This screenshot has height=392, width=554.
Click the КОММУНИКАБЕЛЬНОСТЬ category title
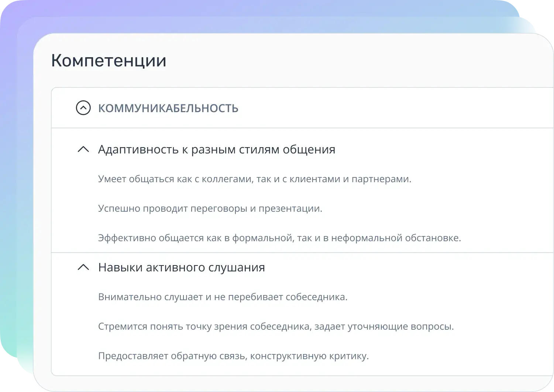pyautogui.click(x=168, y=108)
